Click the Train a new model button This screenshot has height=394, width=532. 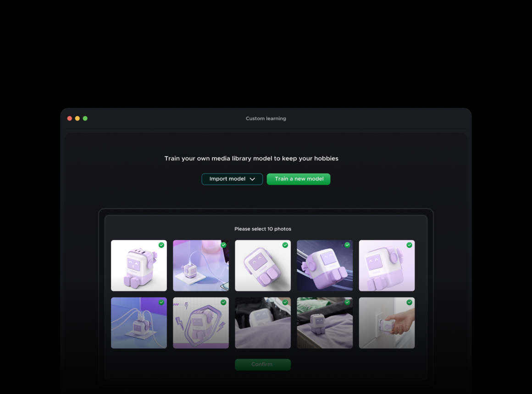[x=299, y=179]
